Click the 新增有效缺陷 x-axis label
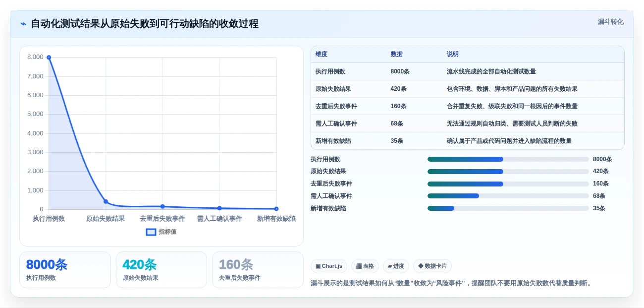Screen dimensions: 644x308 276,219
